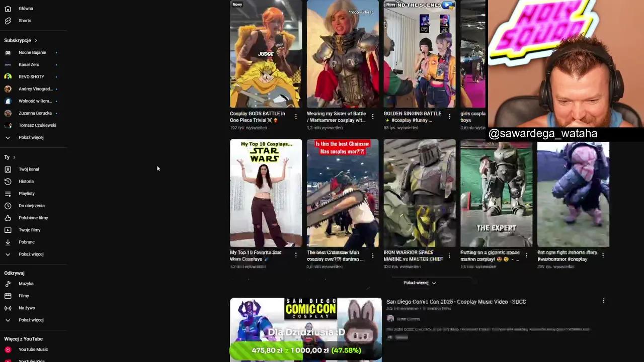Open options menu for San Diego Comic Con video
The image size is (644, 362).
pyautogui.click(x=603, y=301)
